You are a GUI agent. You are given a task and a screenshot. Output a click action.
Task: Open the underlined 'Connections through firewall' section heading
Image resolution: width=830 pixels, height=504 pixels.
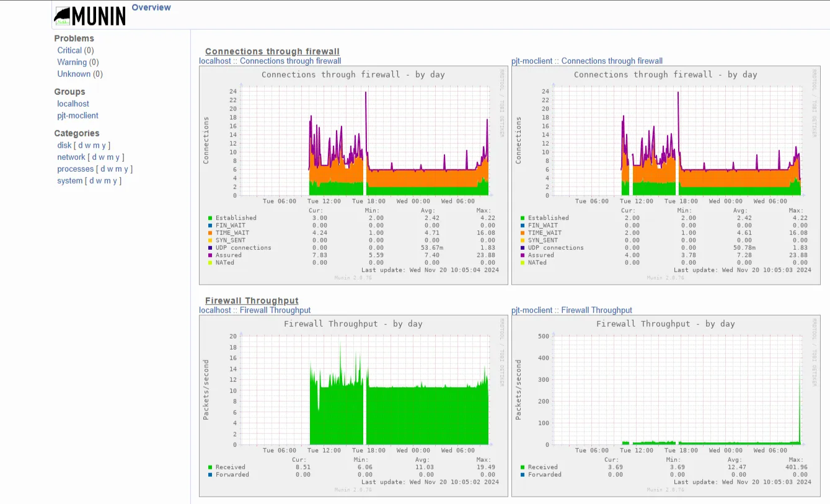(272, 51)
